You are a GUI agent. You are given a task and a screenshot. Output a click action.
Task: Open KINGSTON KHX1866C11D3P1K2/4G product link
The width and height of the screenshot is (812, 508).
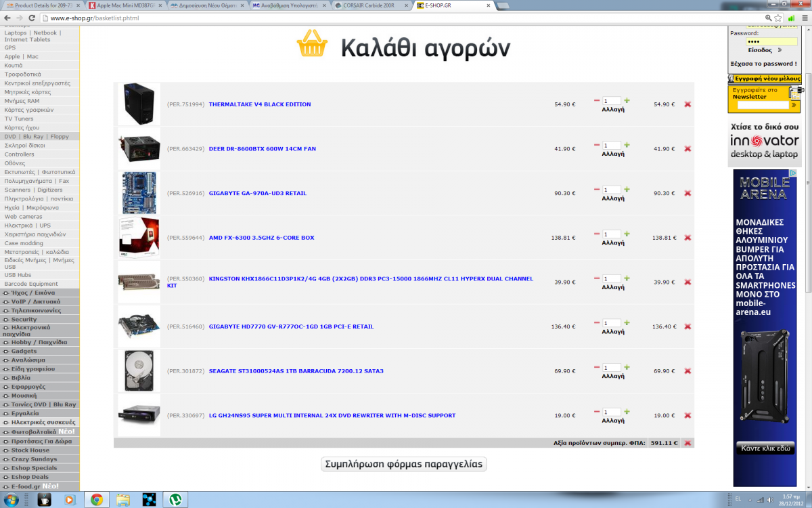pyautogui.click(x=350, y=282)
